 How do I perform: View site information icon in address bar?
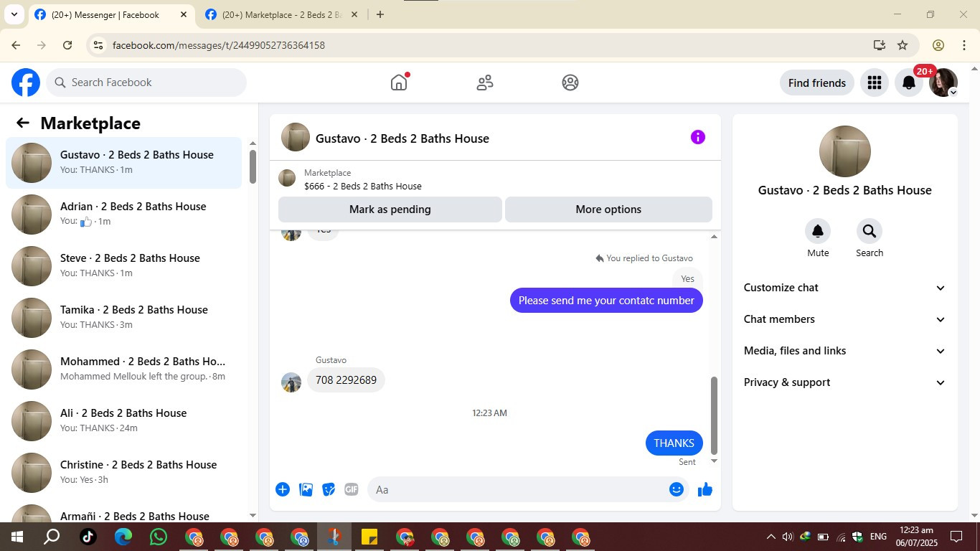[x=99, y=45]
